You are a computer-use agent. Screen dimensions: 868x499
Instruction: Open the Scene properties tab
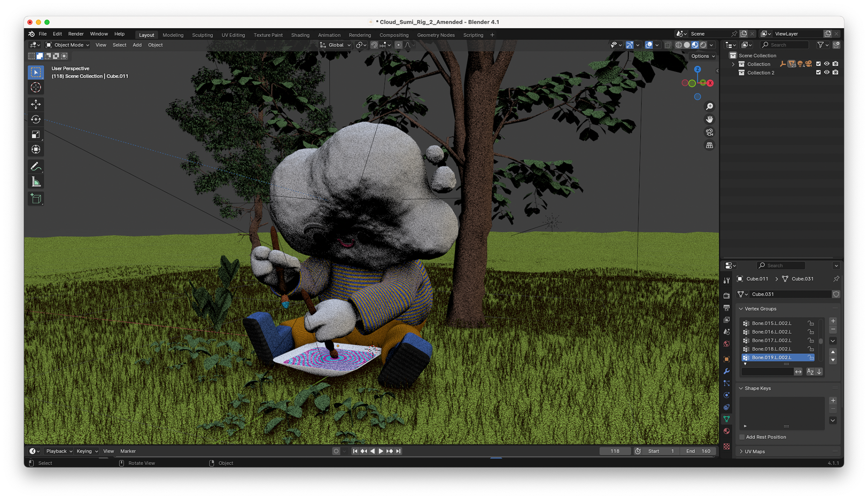click(x=726, y=332)
